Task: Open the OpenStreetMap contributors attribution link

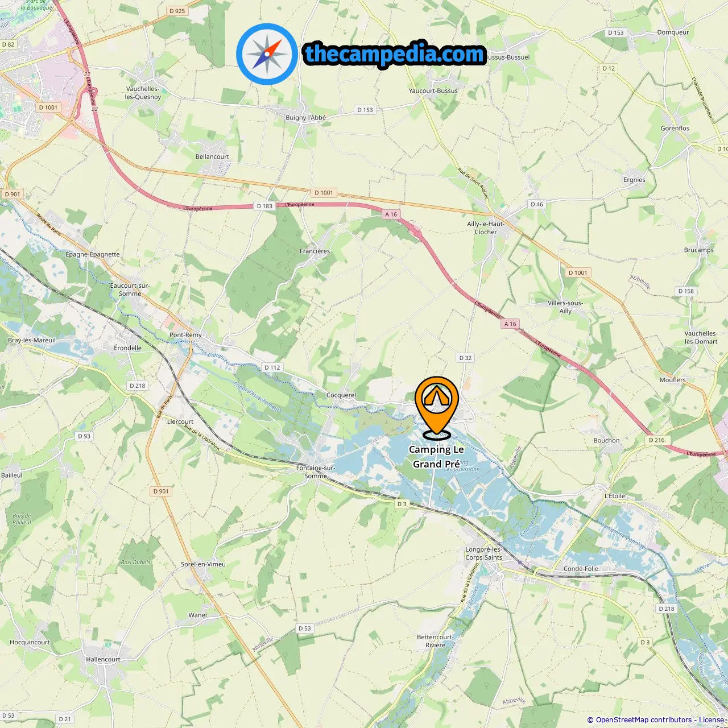Action: pyautogui.click(x=644, y=720)
